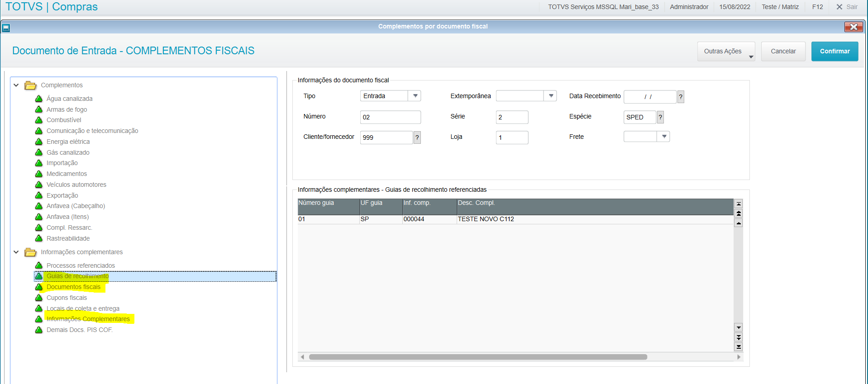This screenshot has width=868, height=384.
Task: Select Documentos fiscais tree item
Action: (73, 287)
